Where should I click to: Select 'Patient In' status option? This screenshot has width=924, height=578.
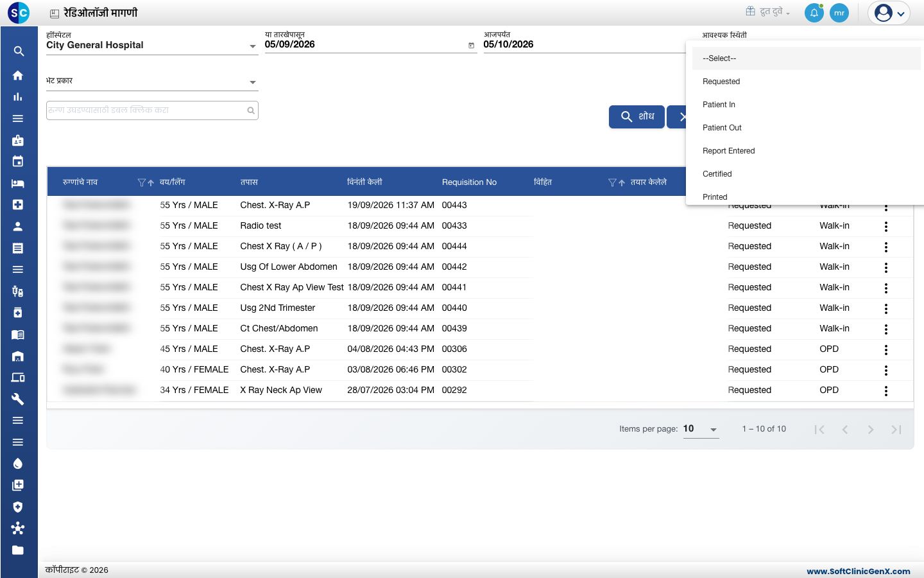(806, 105)
